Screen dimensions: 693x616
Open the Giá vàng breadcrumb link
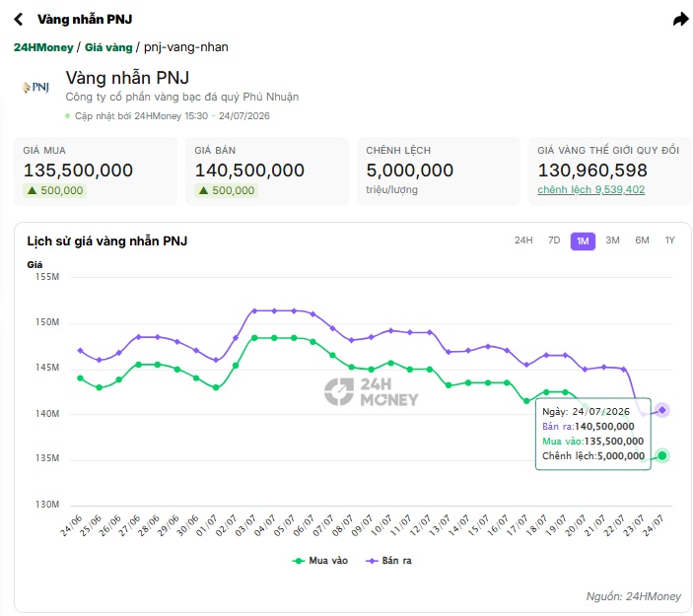pyautogui.click(x=108, y=47)
